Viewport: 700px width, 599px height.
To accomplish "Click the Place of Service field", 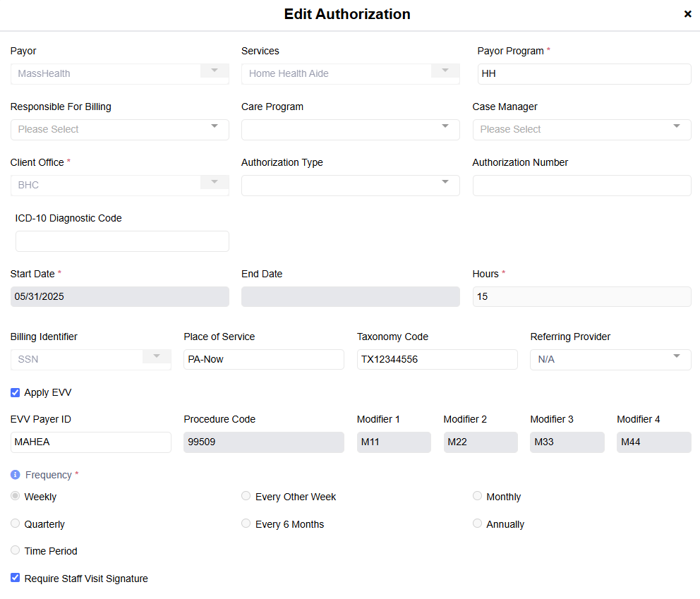I will (x=263, y=359).
